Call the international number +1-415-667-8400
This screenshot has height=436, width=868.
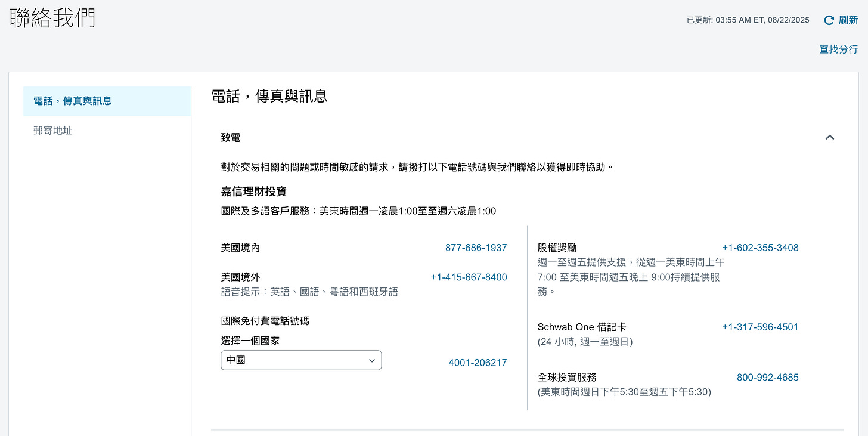469,277
